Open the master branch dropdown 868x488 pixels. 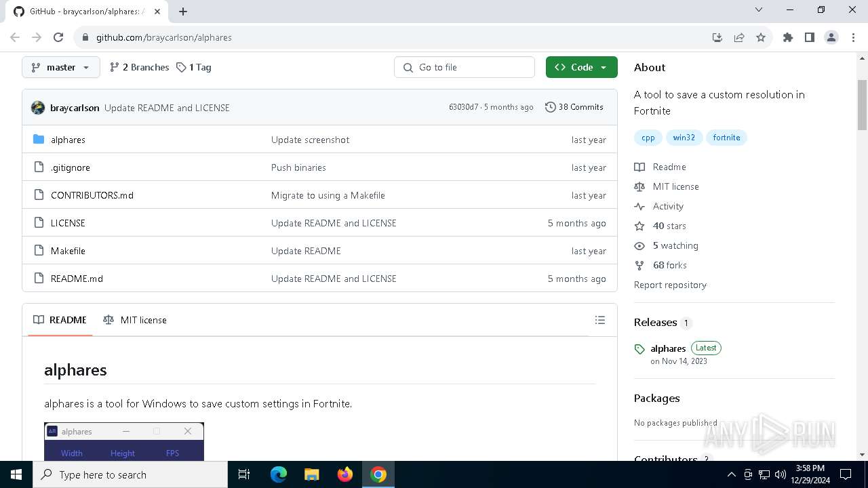pos(60,67)
